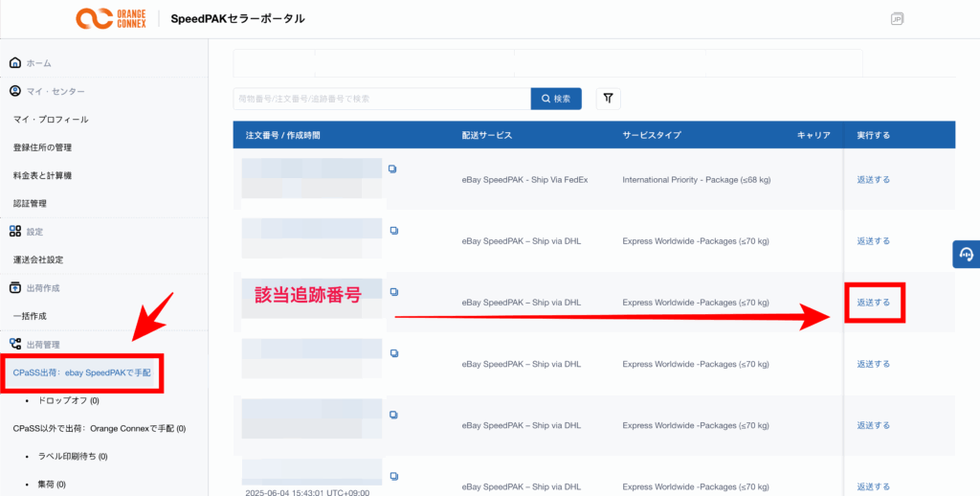The height and width of the screenshot is (496, 980).
Task: Click the customer support headset icon
Action: point(966,254)
